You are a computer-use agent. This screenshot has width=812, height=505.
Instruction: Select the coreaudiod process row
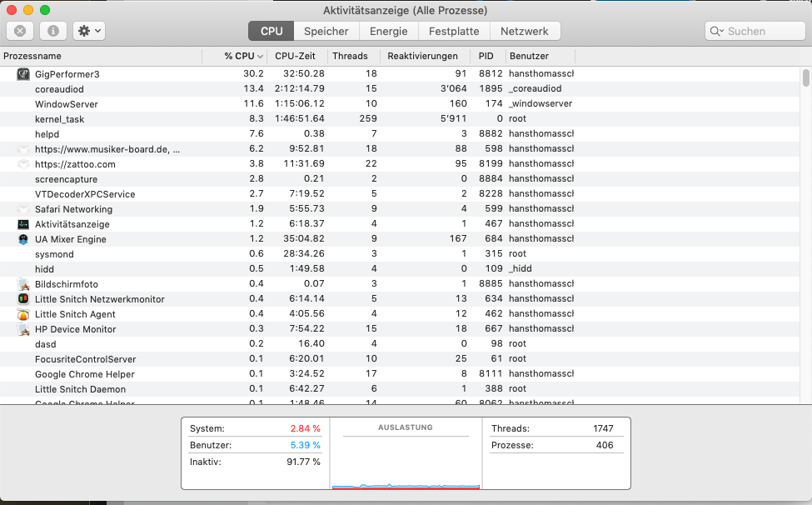coord(400,89)
